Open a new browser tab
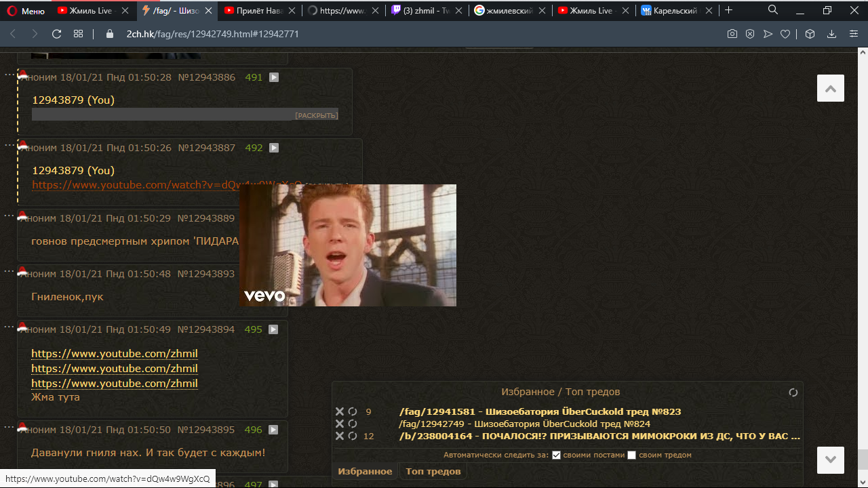868x488 pixels. (x=729, y=10)
